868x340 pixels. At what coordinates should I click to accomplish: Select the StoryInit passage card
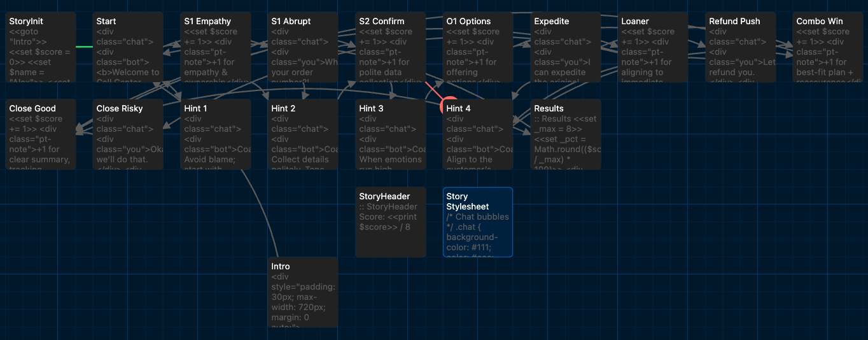coord(41,47)
